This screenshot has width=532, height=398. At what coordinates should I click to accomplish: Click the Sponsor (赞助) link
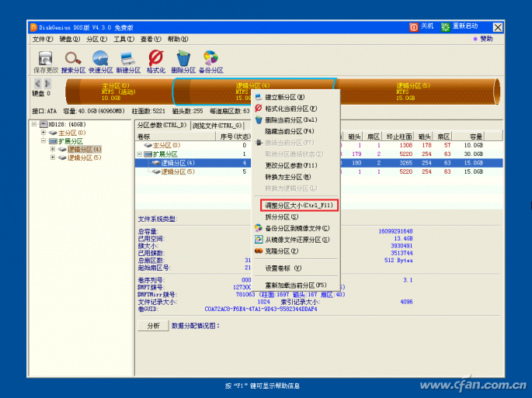tap(486, 39)
